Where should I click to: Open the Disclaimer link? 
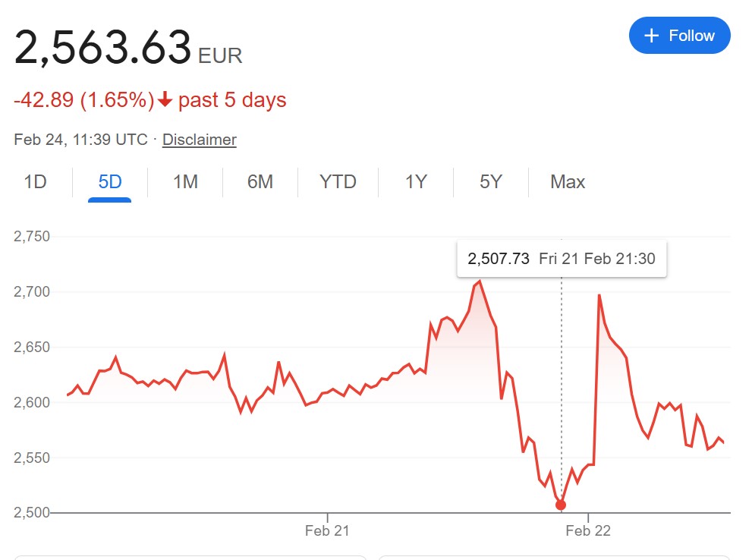click(199, 140)
